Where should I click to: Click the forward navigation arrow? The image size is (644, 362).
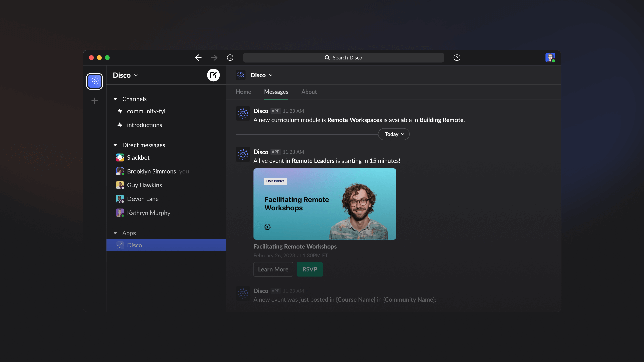pos(214,58)
